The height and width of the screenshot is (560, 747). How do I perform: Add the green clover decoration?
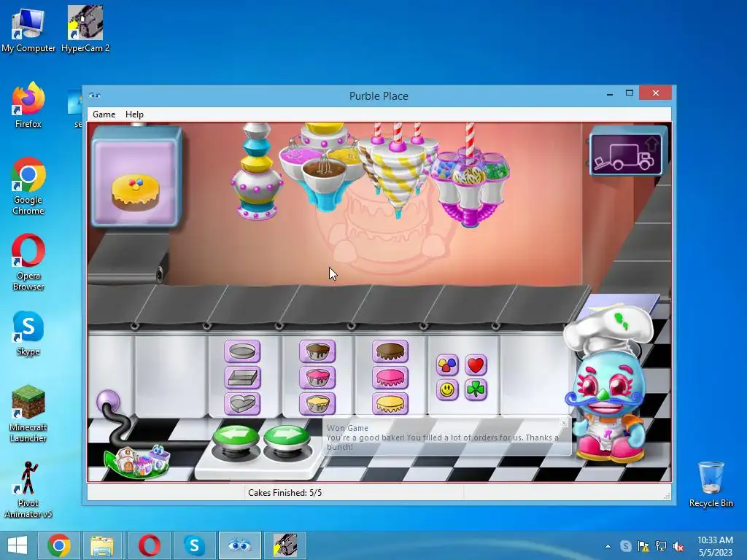476,390
